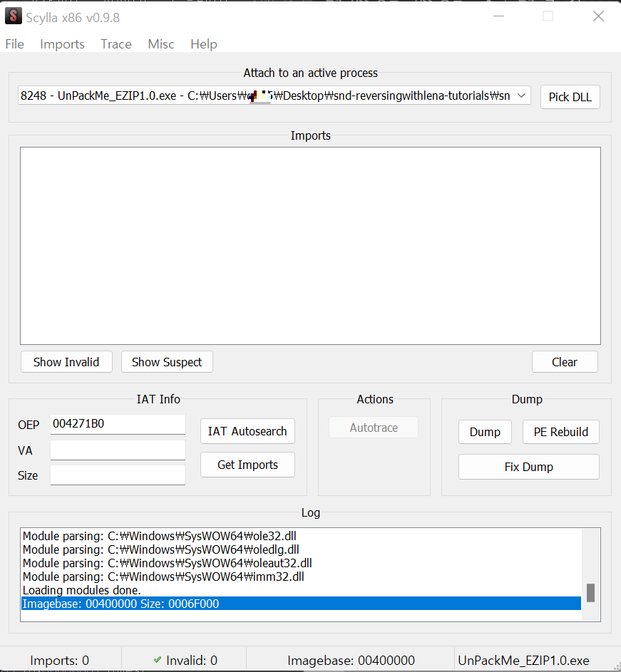Open the Help menu
Image resolution: width=621 pixels, height=672 pixels.
click(204, 44)
